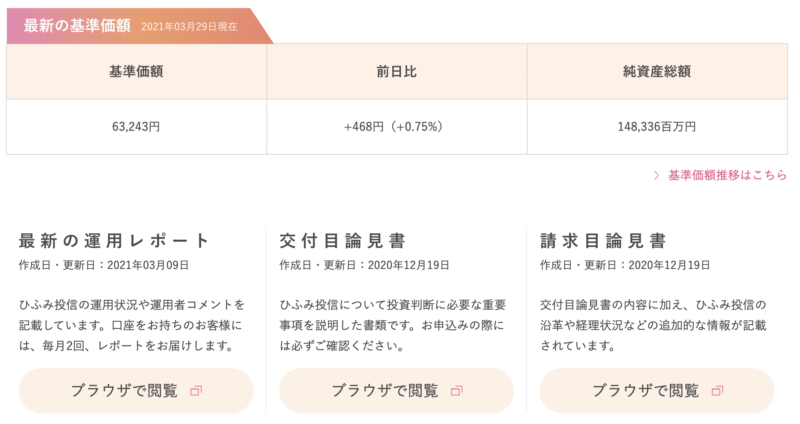Click the 前日比 column header

pos(396,71)
